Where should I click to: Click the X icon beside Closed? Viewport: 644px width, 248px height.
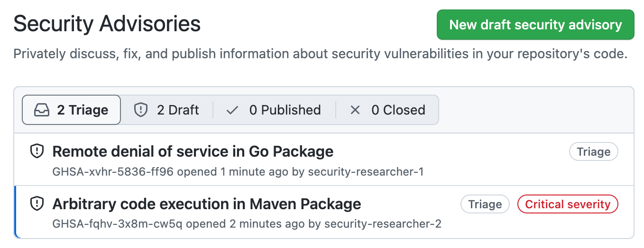[x=355, y=110]
